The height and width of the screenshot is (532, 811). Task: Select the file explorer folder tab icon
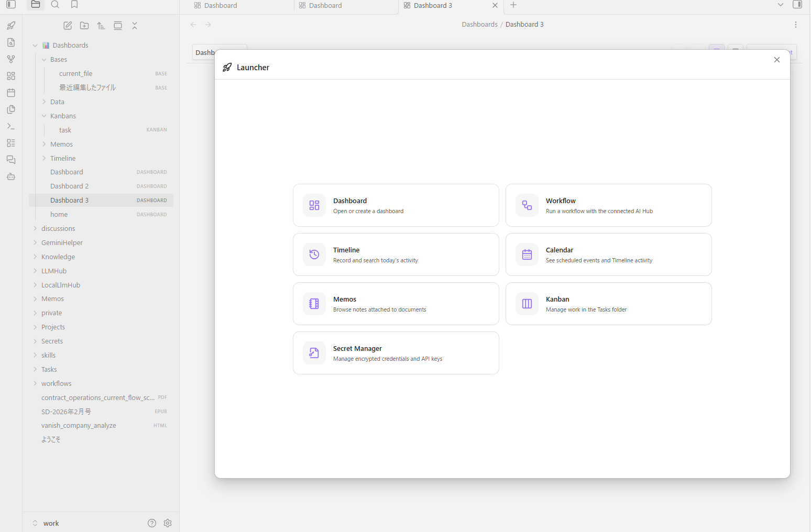click(x=36, y=5)
